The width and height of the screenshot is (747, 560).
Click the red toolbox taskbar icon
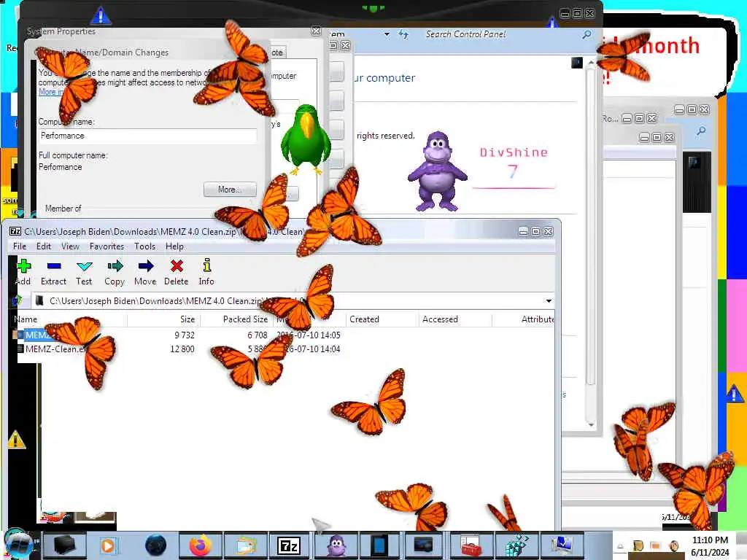[x=471, y=545]
